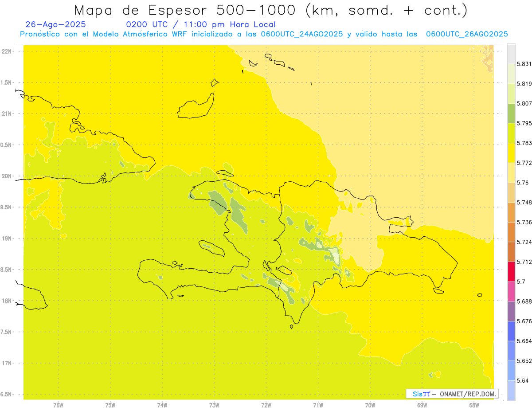
Task: Click the orange swatch between 5.736 and 5.724
Action: pyautogui.click(x=511, y=232)
